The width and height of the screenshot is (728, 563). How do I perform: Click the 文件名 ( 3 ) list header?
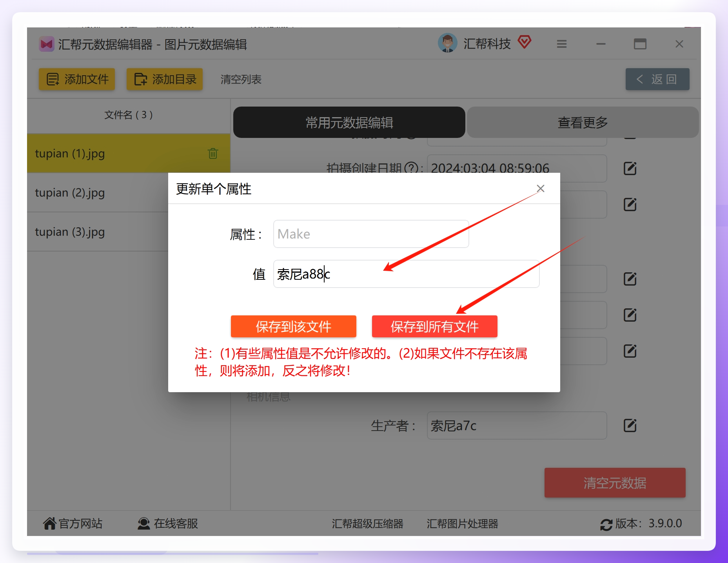pos(129,115)
